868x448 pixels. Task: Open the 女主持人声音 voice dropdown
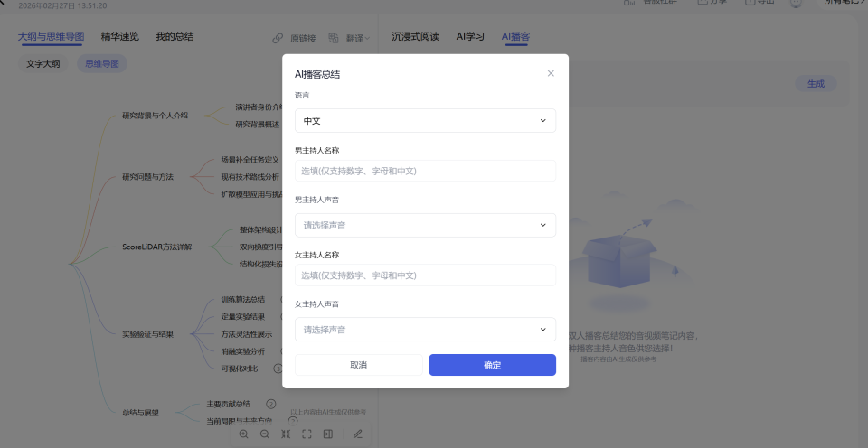pos(425,329)
